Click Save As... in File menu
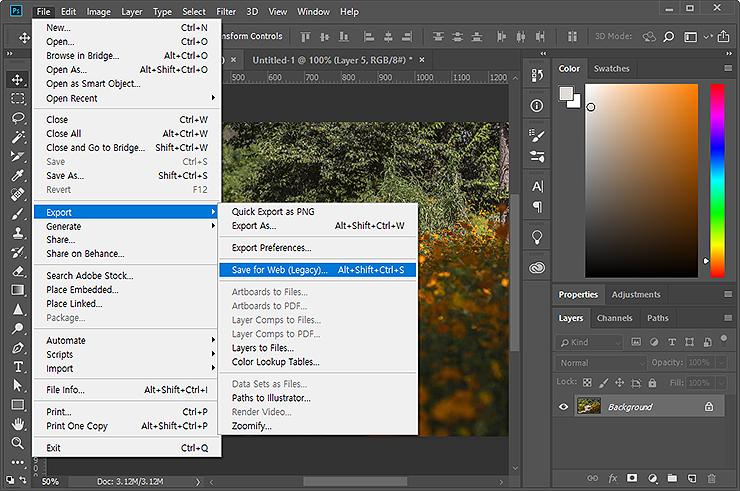740x491 pixels. (x=126, y=176)
